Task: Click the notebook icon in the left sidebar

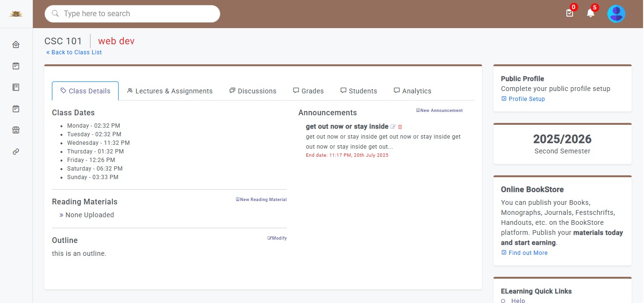Action: pos(16,87)
